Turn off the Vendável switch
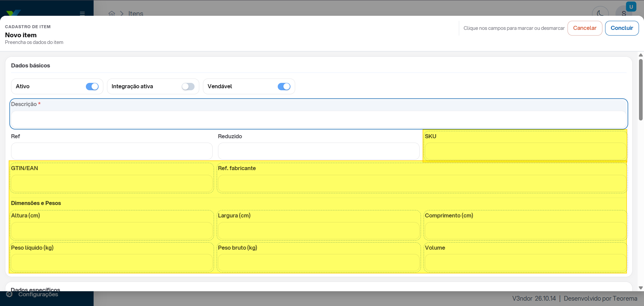The width and height of the screenshot is (644, 306). pyautogui.click(x=284, y=87)
